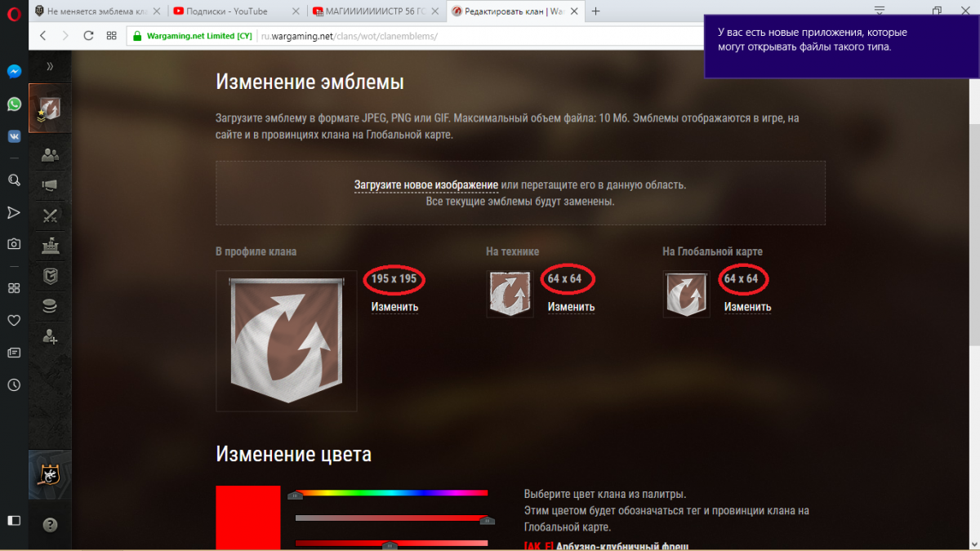Click the red clan color swatch
Viewport: 980px width, 551px height.
pos(248,518)
